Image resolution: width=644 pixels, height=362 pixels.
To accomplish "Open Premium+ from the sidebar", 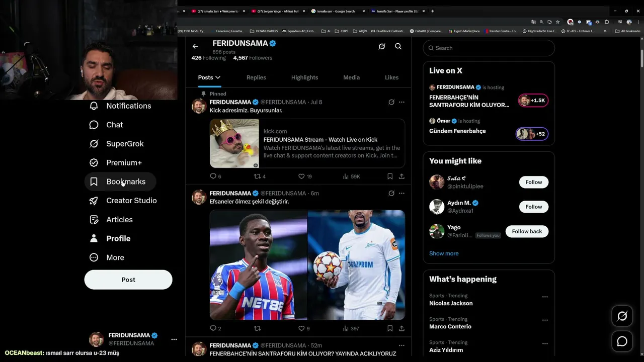I will click(116, 163).
